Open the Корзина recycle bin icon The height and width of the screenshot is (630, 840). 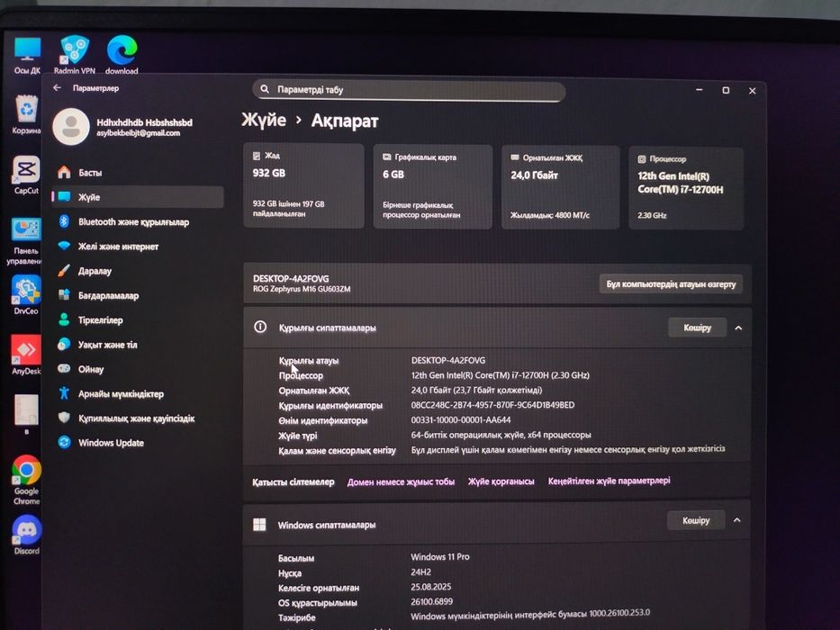[x=26, y=114]
